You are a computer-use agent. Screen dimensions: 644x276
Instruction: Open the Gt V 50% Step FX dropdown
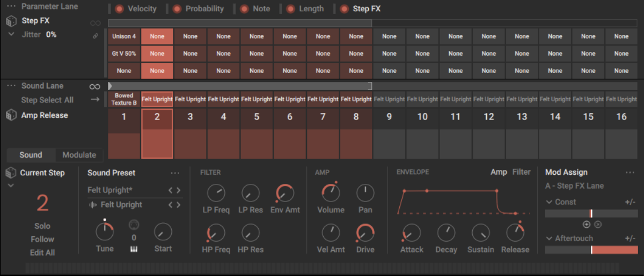124,54
